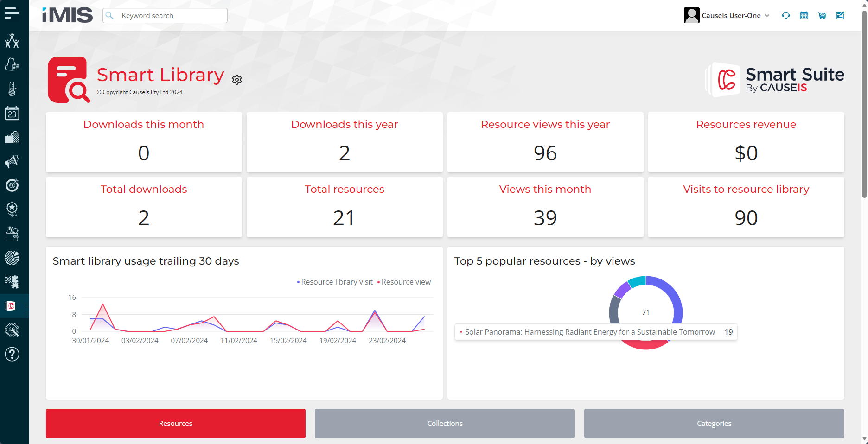Open the shopping cart icon

tap(822, 15)
